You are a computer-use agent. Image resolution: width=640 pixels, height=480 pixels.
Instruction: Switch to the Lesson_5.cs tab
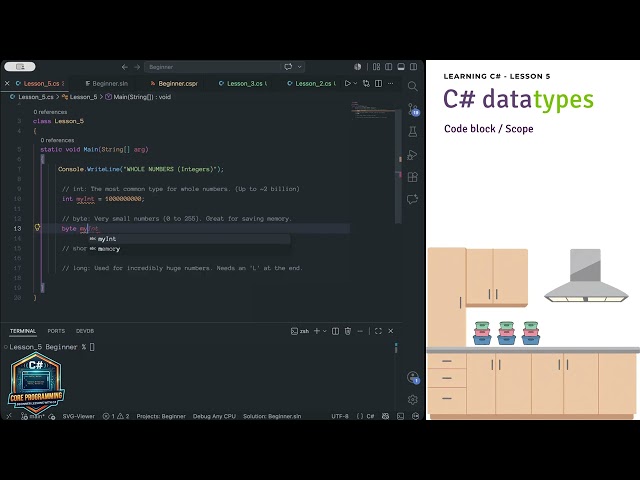(x=41, y=84)
